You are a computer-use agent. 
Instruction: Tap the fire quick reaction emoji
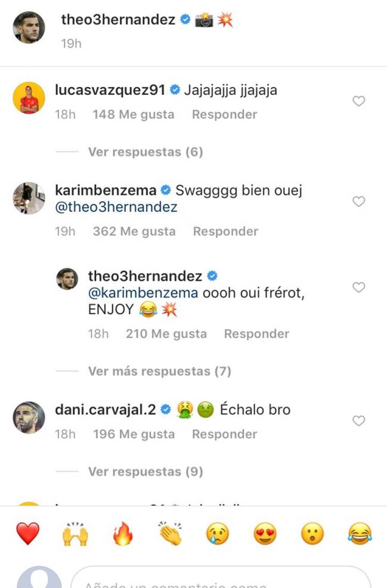click(x=123, y=533)
